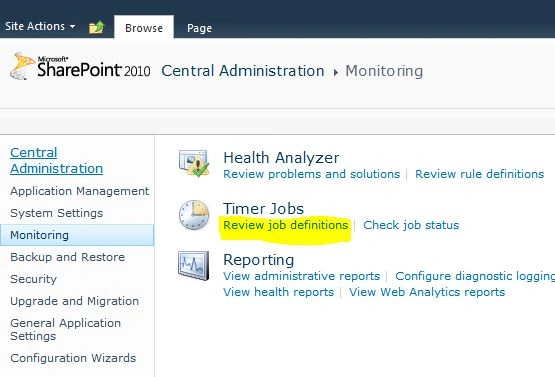Screen dimensions: 555x377
Task: Open Check job status link
Action: pos(411,225)
